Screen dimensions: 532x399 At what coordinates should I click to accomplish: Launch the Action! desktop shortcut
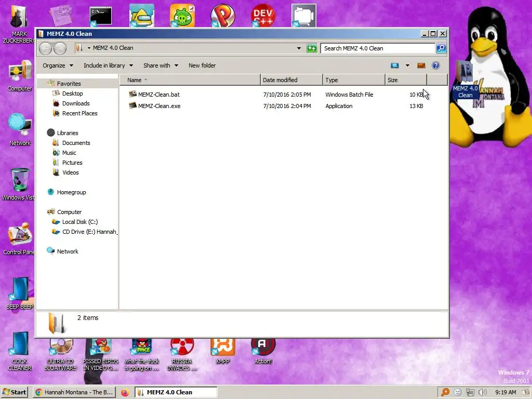[x=263, y=352]
